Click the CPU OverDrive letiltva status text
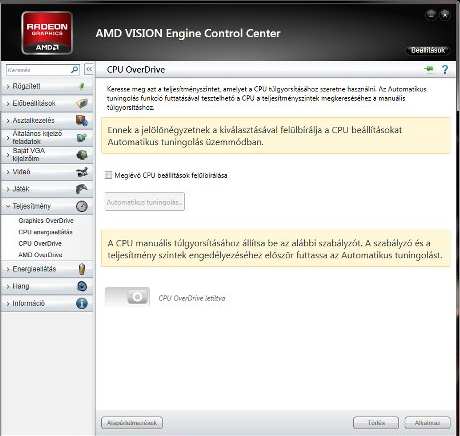Image resolution: width=460 pixels, height=436 pixels. (192, 298)
